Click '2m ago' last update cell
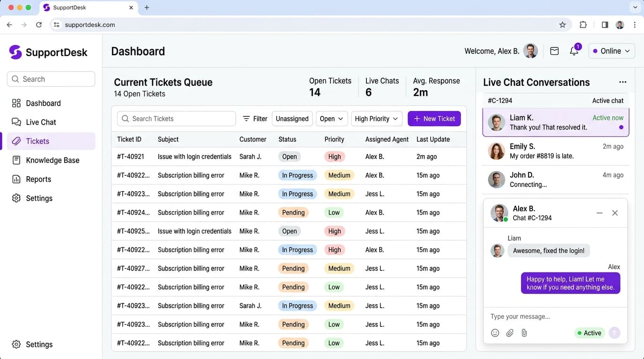 coord(427,157)
